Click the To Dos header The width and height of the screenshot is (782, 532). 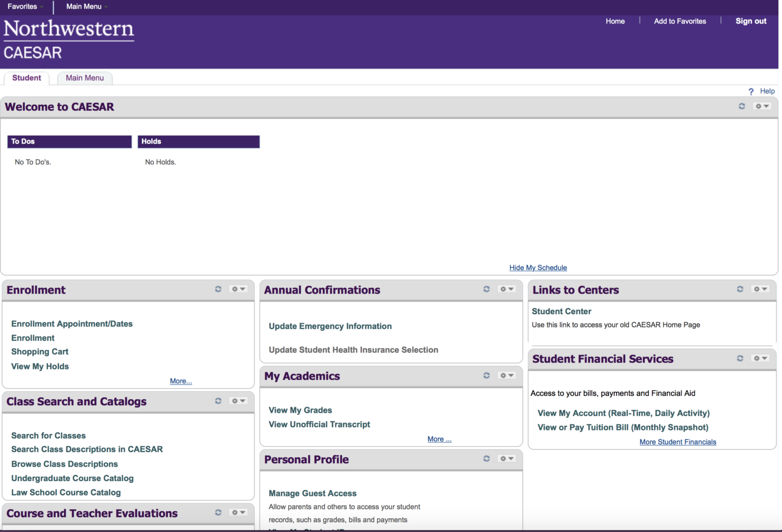[x=70, y=142]
